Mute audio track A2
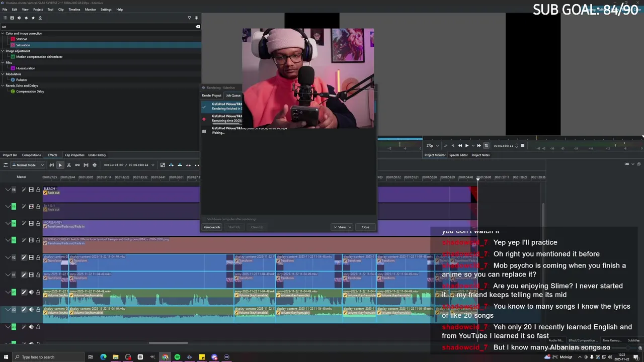644x362 pixels. [31, 310]
